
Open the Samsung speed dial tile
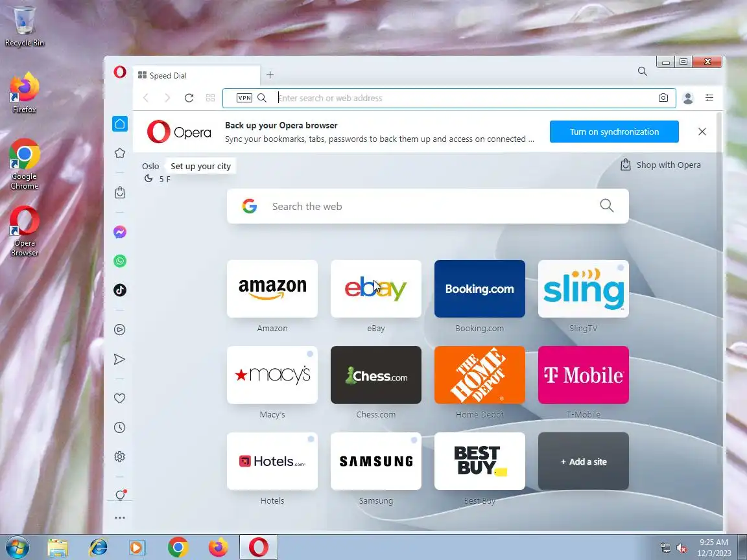coord(376,461)
